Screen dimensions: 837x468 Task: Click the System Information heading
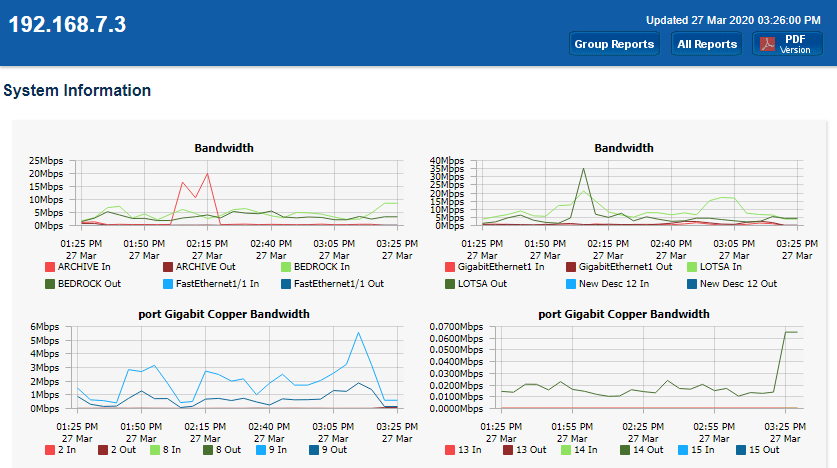(x=77, y=91)
